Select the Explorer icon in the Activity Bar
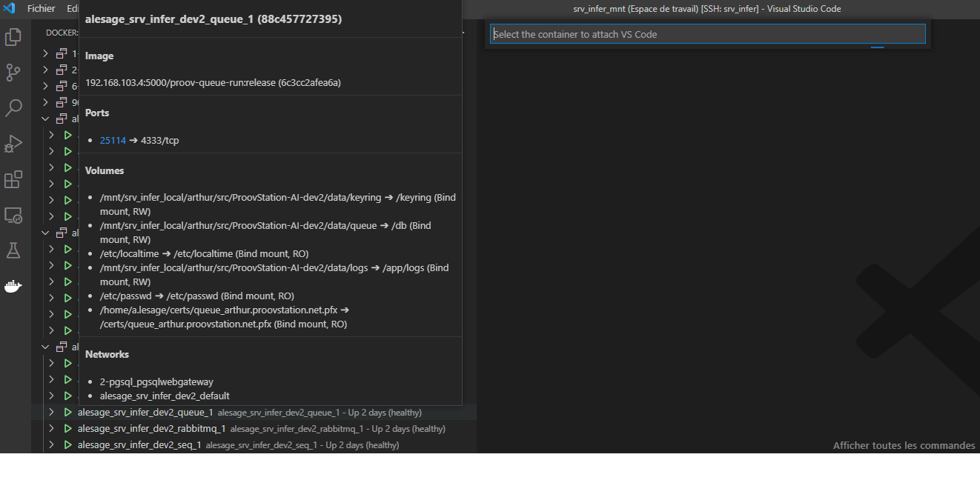 12,36
